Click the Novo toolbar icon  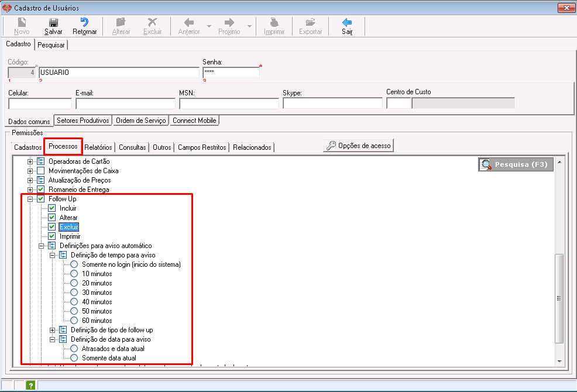tap(22, 22)
